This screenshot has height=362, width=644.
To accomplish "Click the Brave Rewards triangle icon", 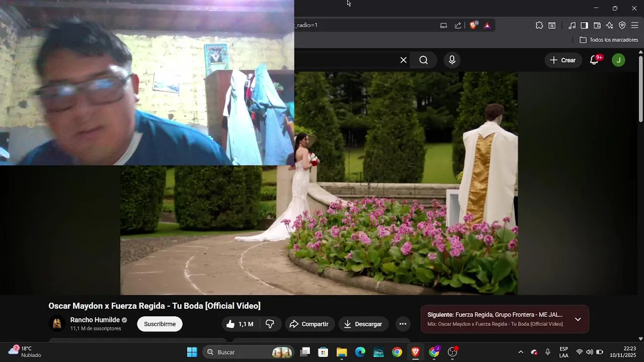I will point(487,25).
